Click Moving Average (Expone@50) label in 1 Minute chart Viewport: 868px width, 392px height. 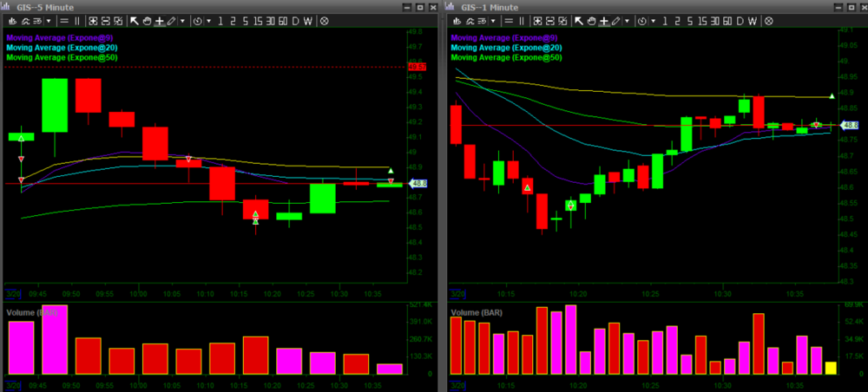click(x=507, y=57)
